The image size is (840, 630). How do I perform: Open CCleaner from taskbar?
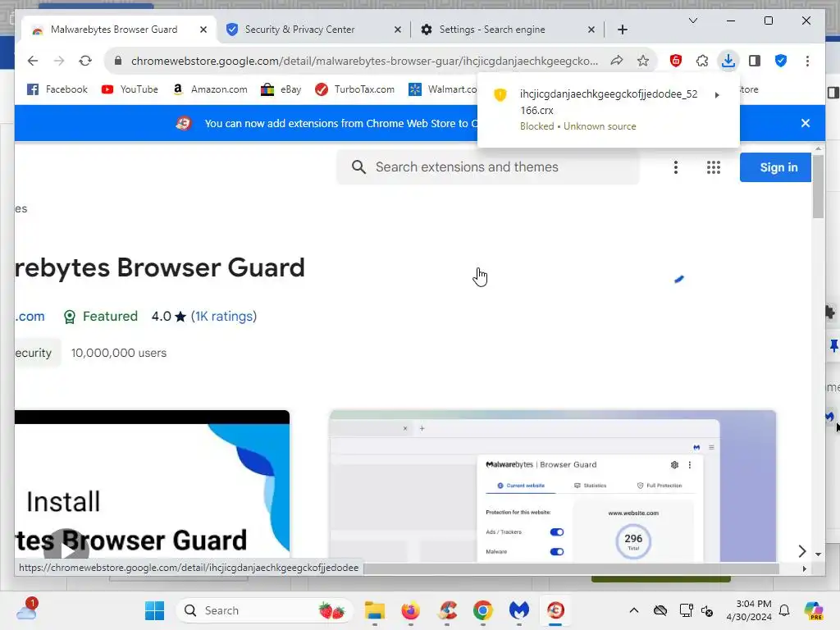click(447, 610)
